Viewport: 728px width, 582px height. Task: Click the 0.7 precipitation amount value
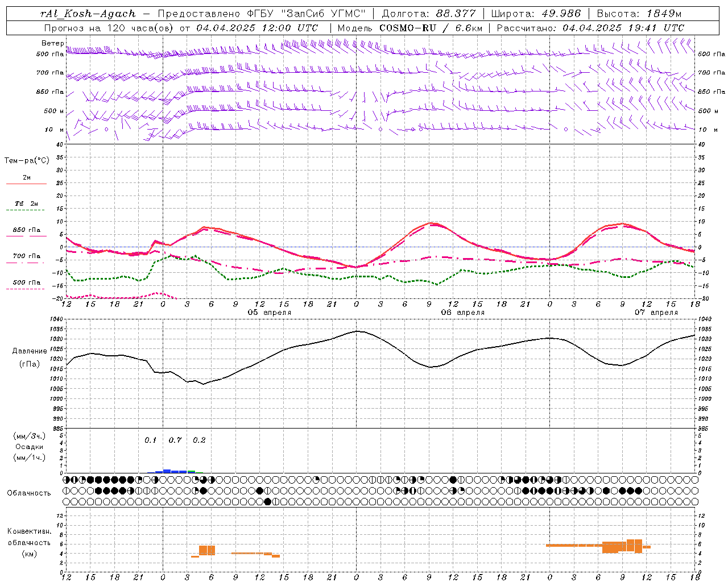coord(175,440)
